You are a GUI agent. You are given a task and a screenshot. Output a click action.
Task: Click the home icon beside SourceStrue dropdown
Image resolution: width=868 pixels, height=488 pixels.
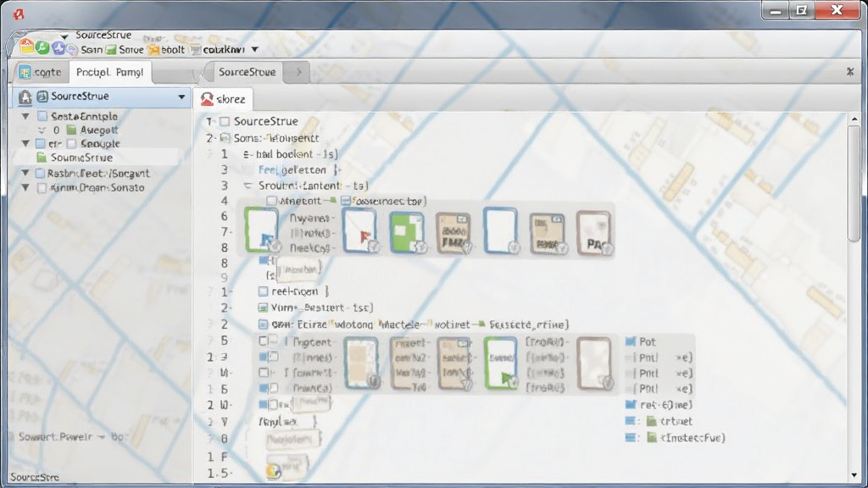(x=25, y=97)
